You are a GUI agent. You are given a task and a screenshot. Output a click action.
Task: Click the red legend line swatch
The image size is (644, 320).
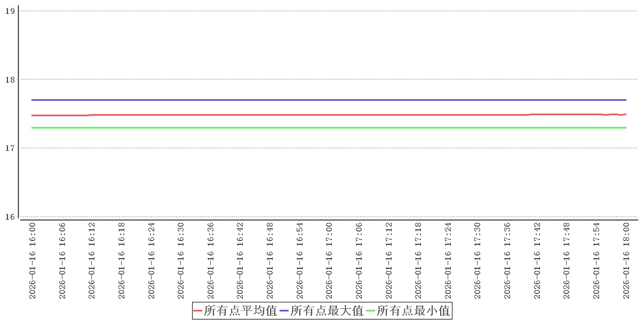point(198,310)
